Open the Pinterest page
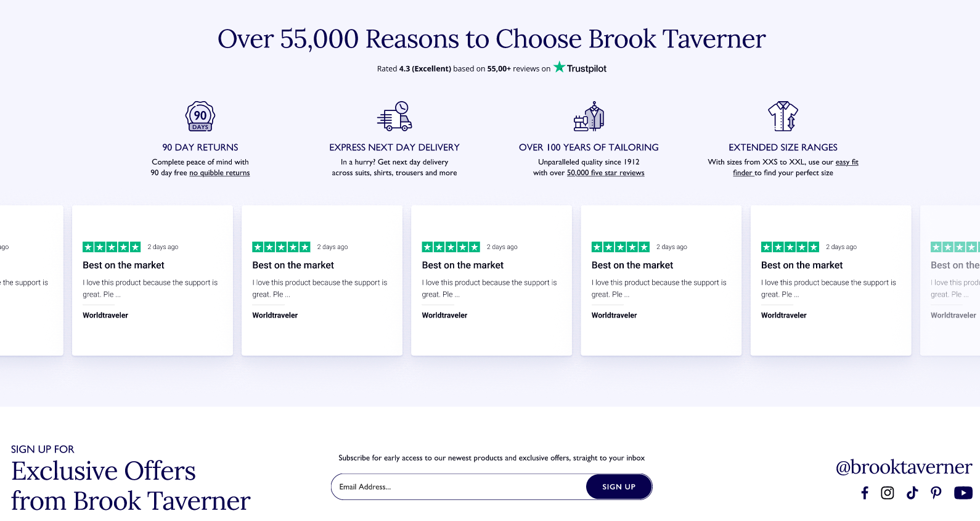 (936, 493)
